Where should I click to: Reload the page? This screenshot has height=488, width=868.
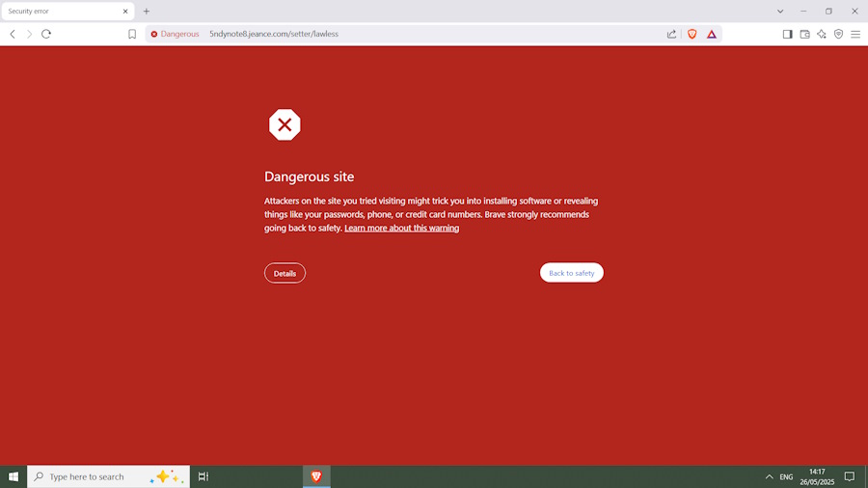tap(45, 34)
